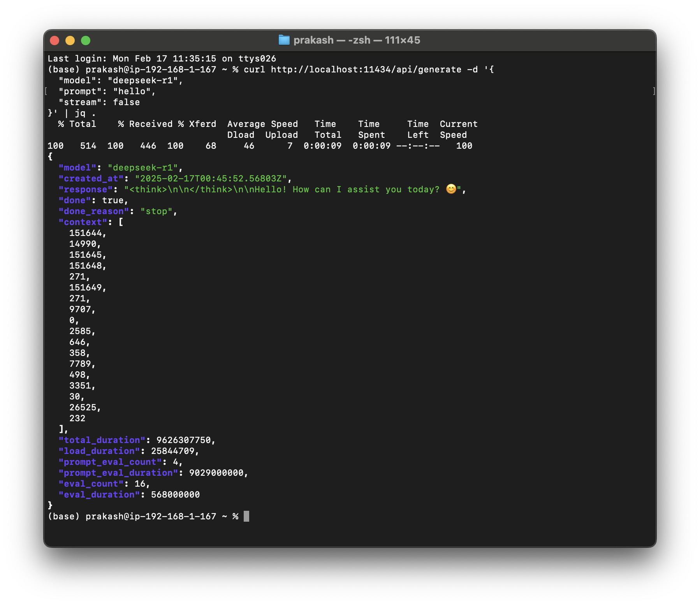Click the value 9626307750
Image resolution: width=700 pixels, height=605 pixels.
pyautogui.click(x=183, y=440)
